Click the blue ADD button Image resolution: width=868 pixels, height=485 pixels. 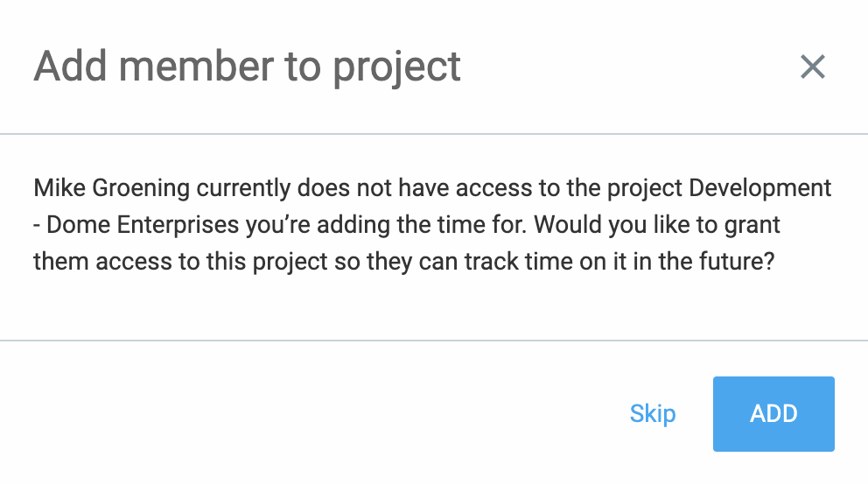point(773,413)
